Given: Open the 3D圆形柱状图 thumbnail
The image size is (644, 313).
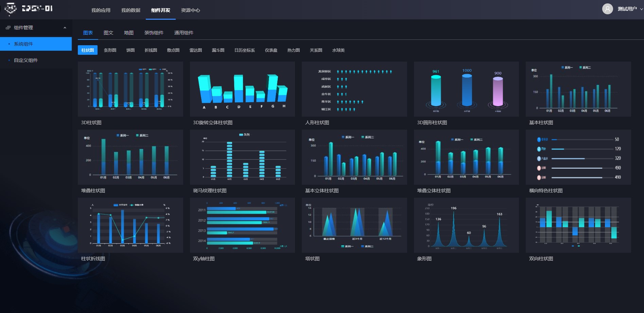Looking at the screenshot, I should (466, 89).
